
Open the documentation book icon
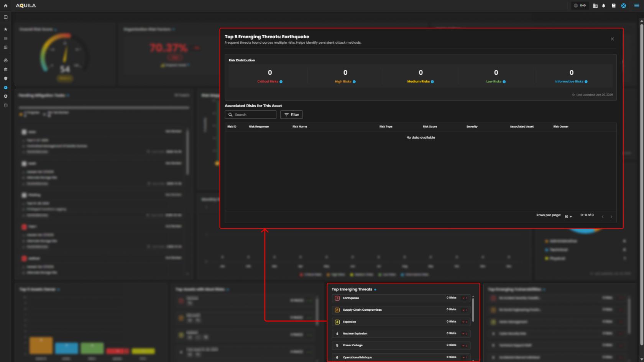pyautogui.click(x=613, y=6)
